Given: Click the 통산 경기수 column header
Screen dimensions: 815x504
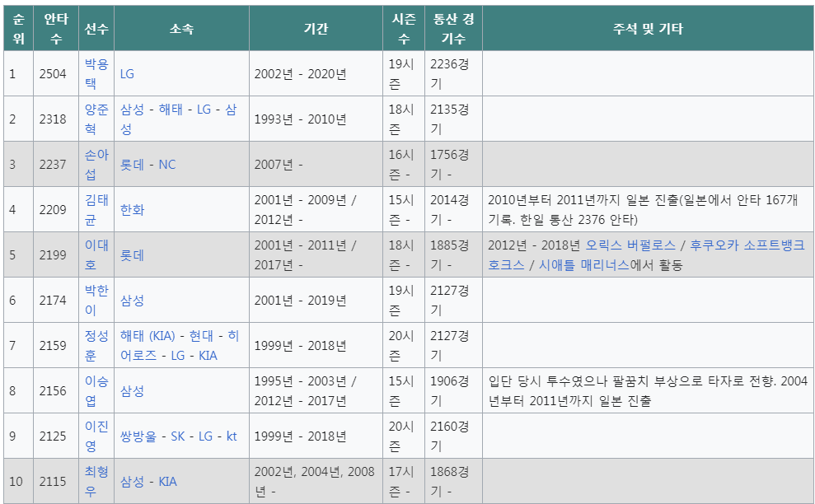Looking at the screenshot, I should click(454, 29).
